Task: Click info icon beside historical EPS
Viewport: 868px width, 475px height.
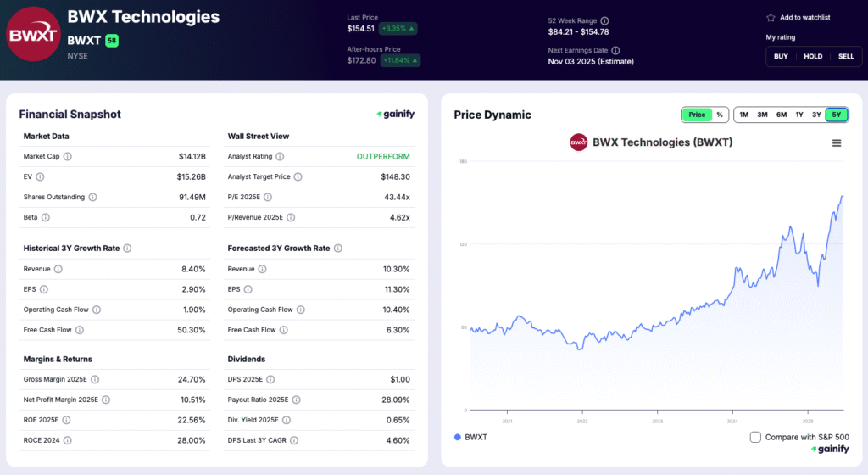Action: point(44,289)
